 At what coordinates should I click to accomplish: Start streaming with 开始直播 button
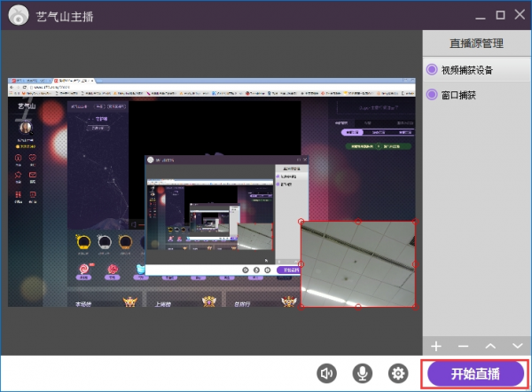tap(475, 373)
